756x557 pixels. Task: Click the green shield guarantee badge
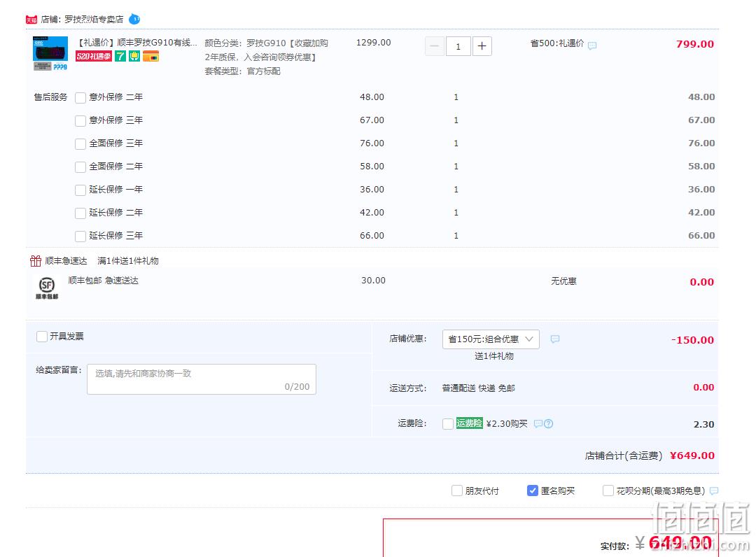[134, 57]
